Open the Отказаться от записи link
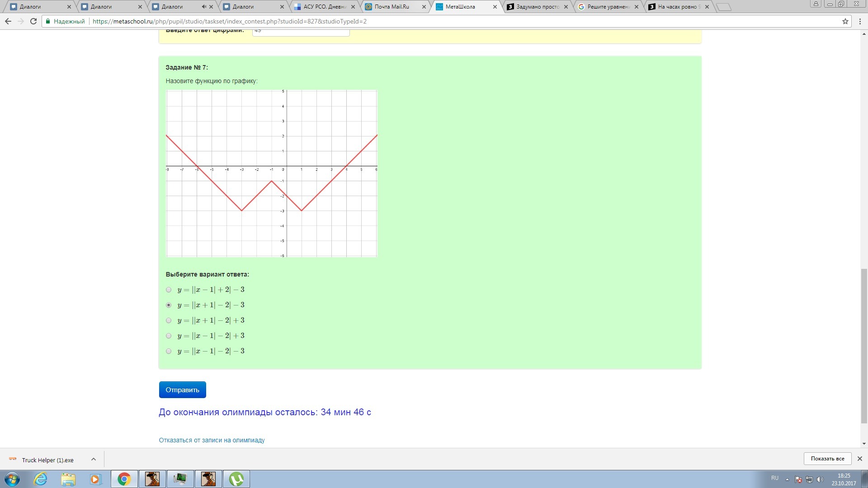This screenshot has height=488, width=868. tap(212, 440)
